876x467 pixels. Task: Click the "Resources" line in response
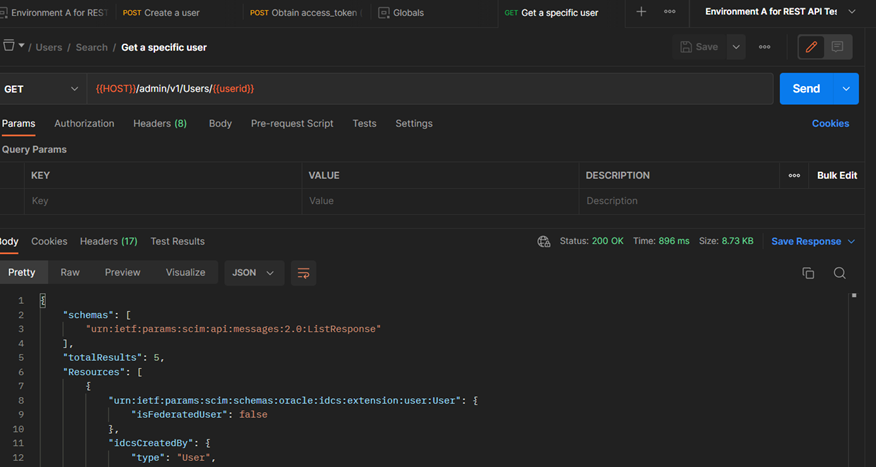(102, 372)
